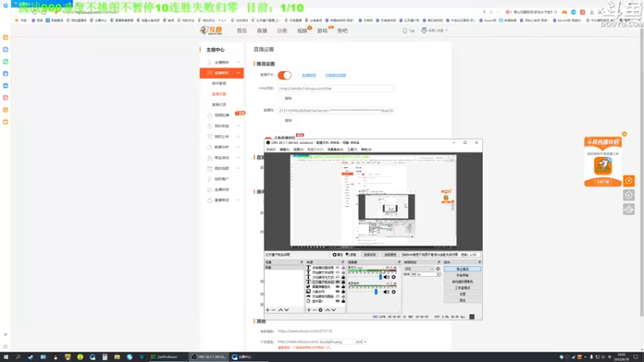This screenshot has height=362, width=644.
Task: Adjust bottom mixer channel volume slider
Action: [x=376, y=292]
